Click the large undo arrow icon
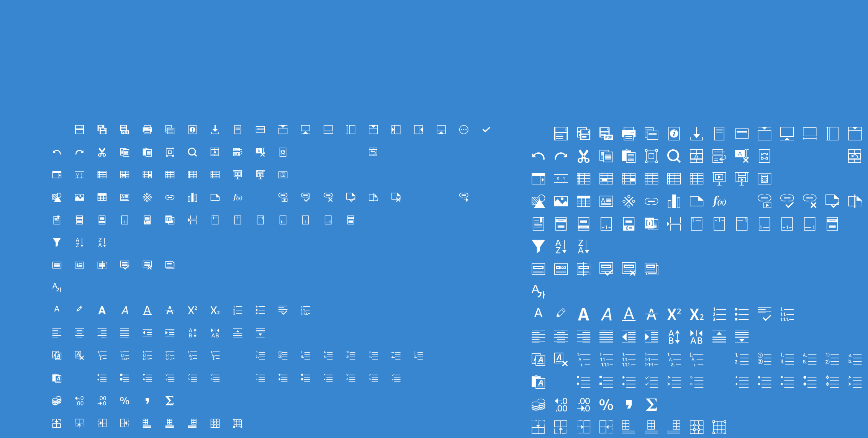 click(538, 156)
